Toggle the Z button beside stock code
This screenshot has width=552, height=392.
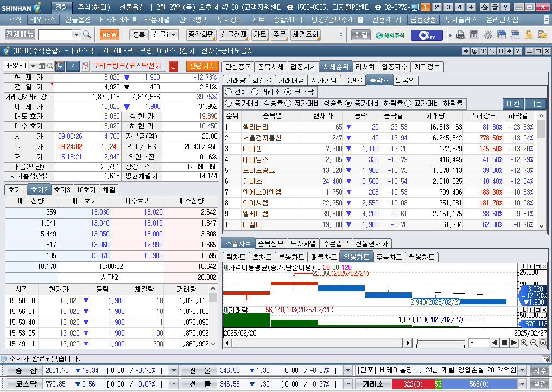(x=73, y=66)
